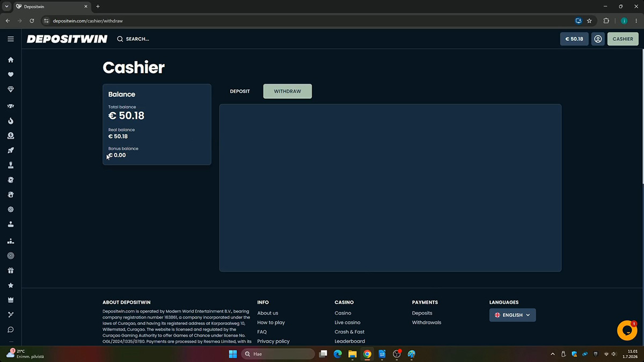Click the € 50.18 balance button in header
Viewport: 644px width, 362px height.
click(574, 39)
